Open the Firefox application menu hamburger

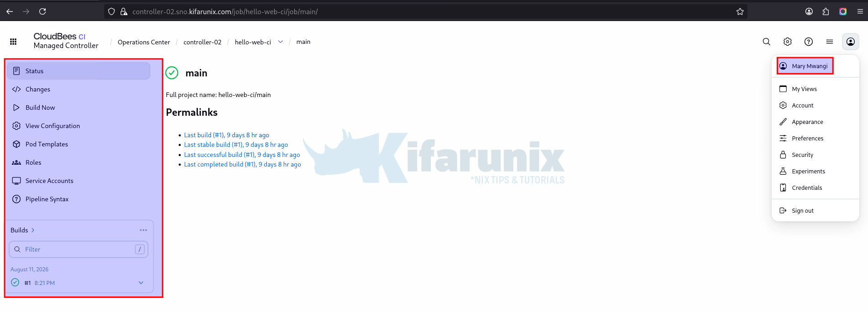point(860,11)
